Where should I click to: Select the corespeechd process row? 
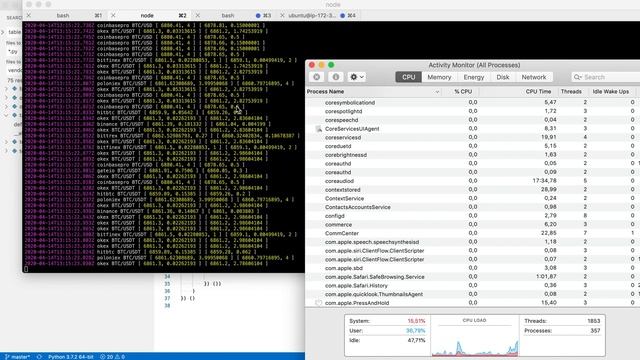click(x=473, y=120)
